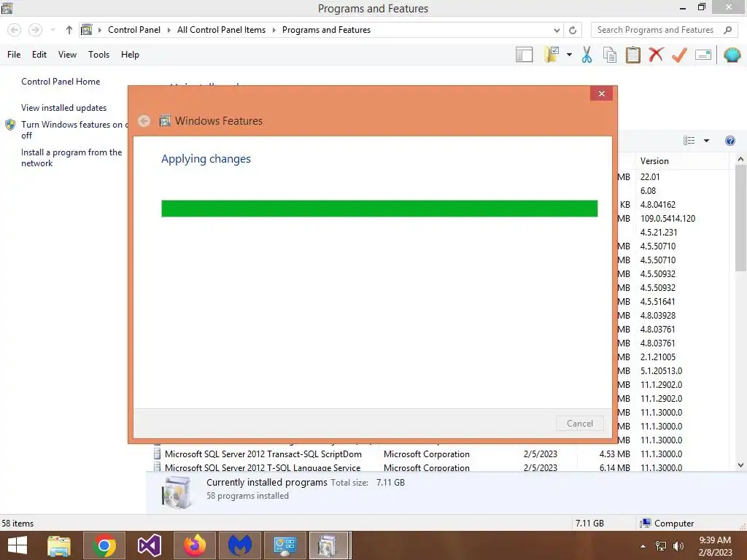Select version 22.01 row
This screenshot has width=747, height=560.
[650, 176]
